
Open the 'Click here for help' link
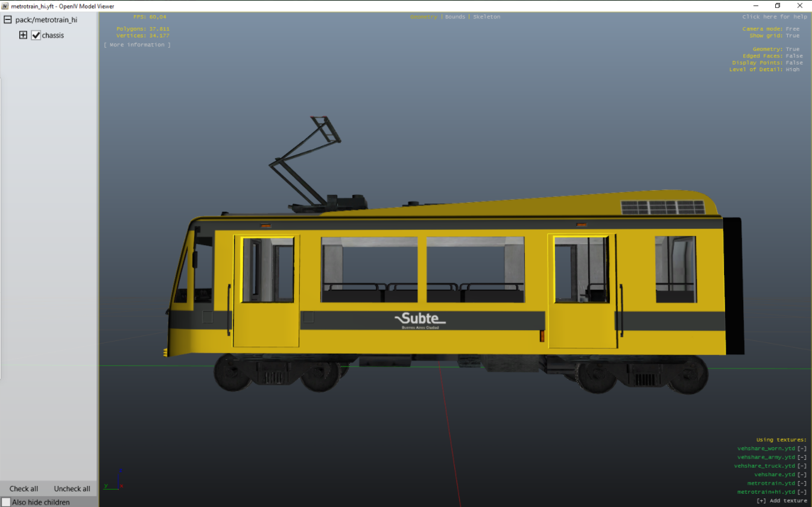coord(774,17)
